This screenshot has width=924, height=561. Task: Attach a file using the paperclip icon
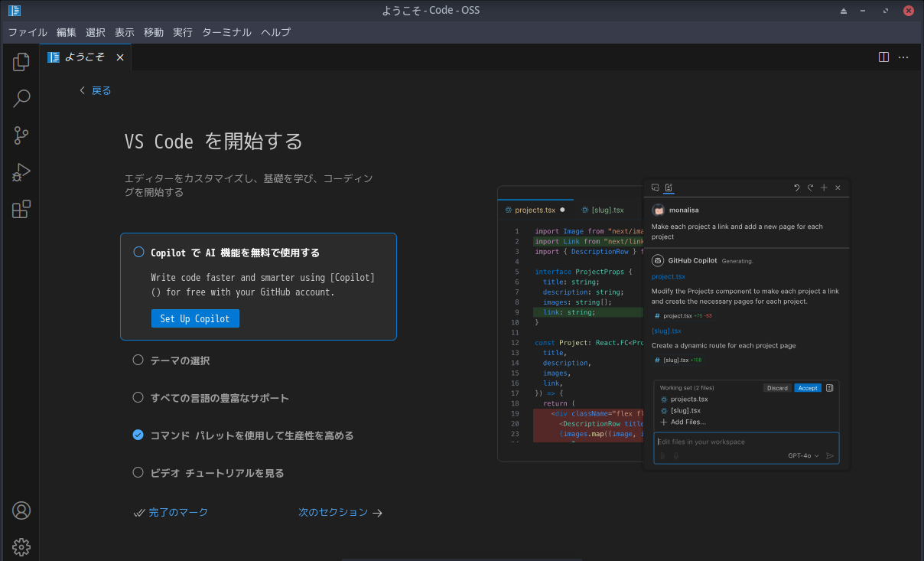click(x=662, y=455)
